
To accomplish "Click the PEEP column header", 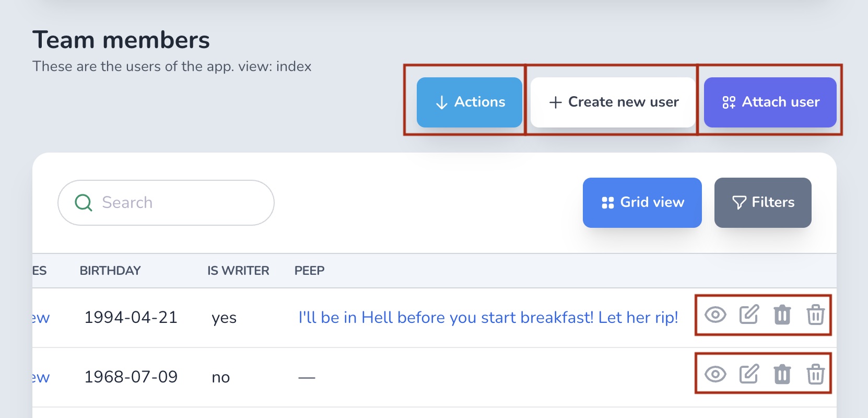I will 309,271.
